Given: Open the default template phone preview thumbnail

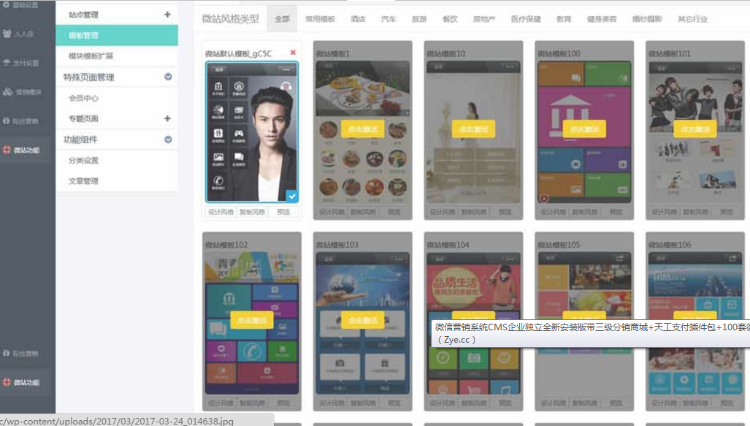Looking at the screenshot, I should (252, 132).
